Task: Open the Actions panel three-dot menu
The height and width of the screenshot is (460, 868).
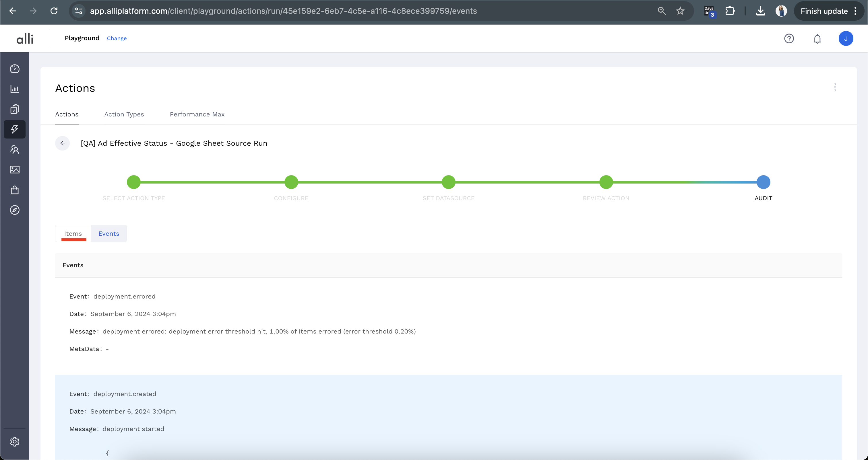Action: [x=835, y=87]
